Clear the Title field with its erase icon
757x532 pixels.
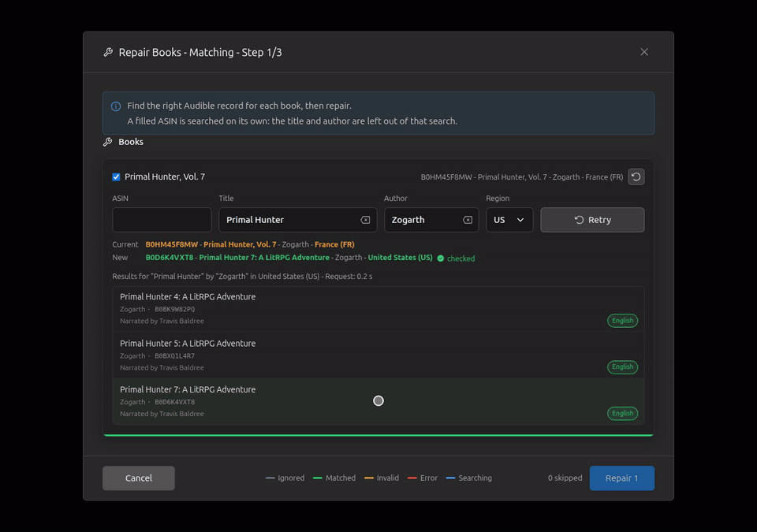point(365,220)
